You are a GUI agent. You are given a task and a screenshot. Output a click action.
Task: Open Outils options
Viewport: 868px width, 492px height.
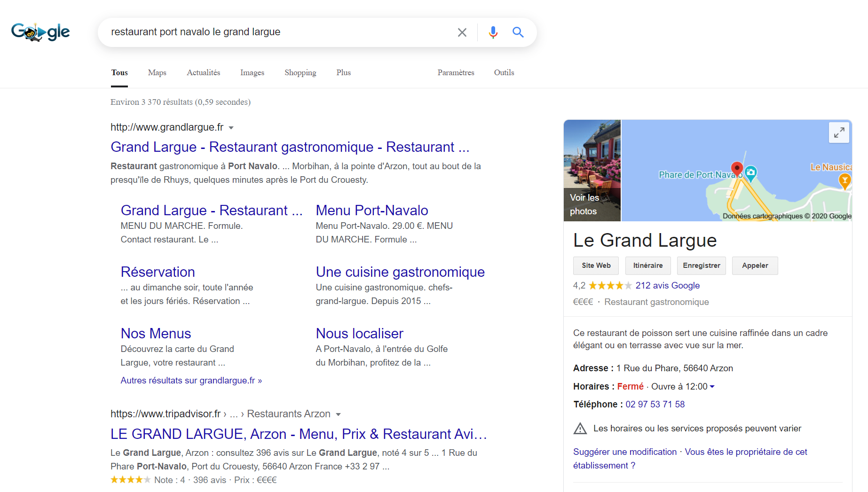(x=504, y=72)
